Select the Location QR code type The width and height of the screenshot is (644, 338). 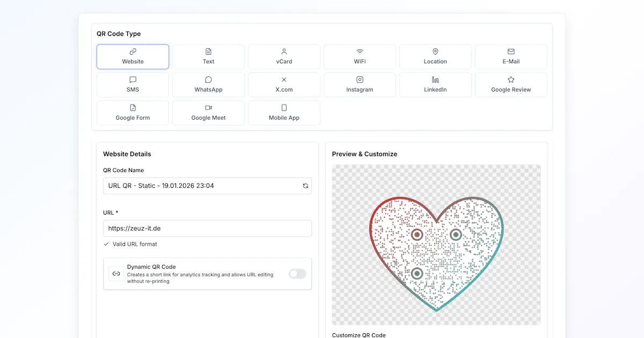tap(435, 56)
